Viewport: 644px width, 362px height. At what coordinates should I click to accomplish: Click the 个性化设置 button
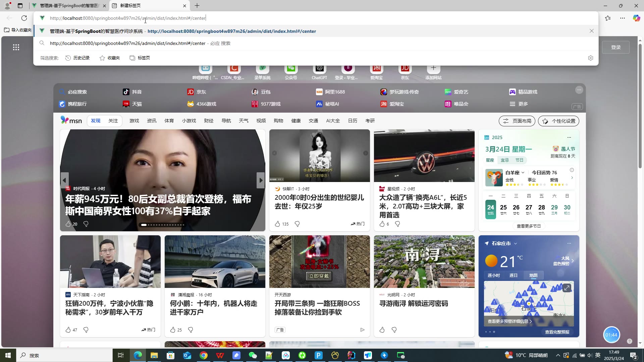558,121
